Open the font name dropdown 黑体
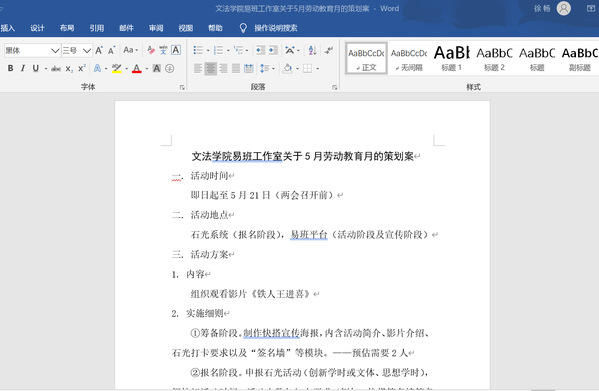The width and height of the screenshot is (599, 391). tap(32, 50)
